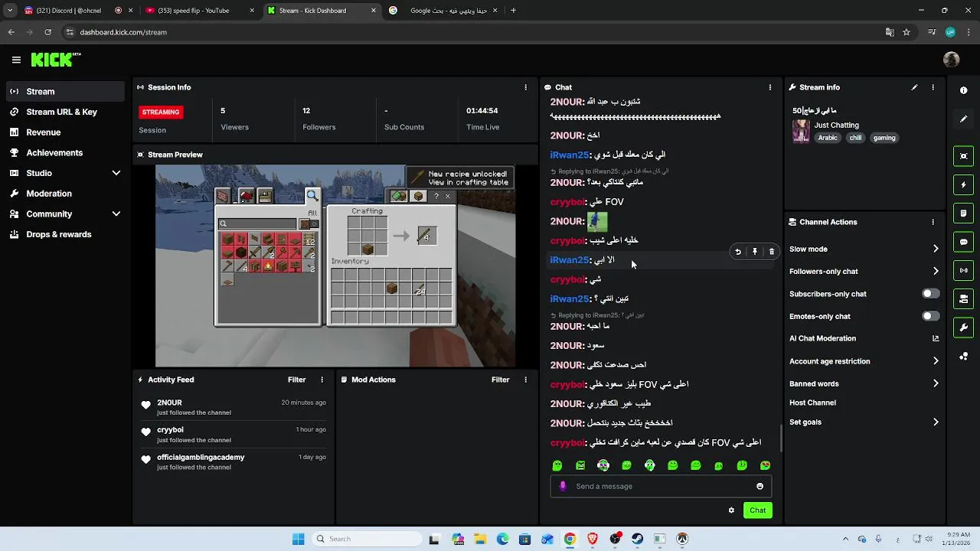The height and width of the screenshot is (551, 980).
Task: Open chat settings gear next to the Chat button
Action: click(x=731, y=510)
